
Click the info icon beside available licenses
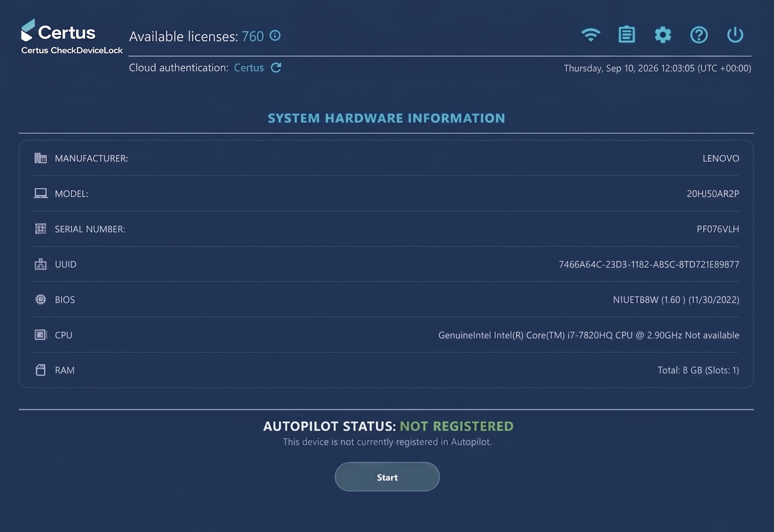tap(275, 36)
